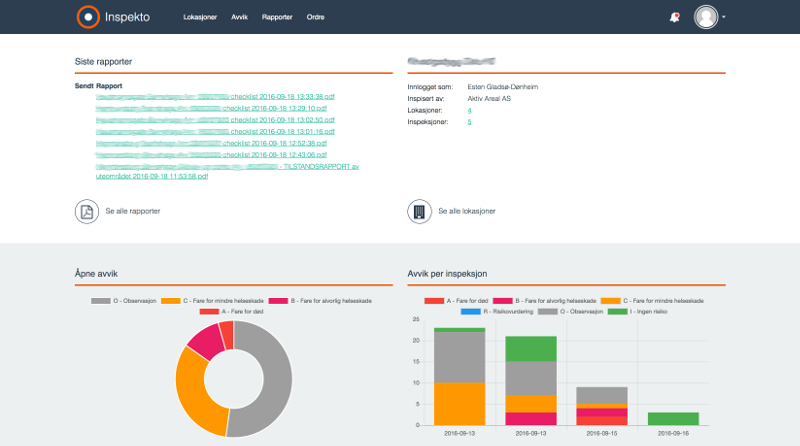
Task: Select the Siste rapporter heading
Action: 104,62
